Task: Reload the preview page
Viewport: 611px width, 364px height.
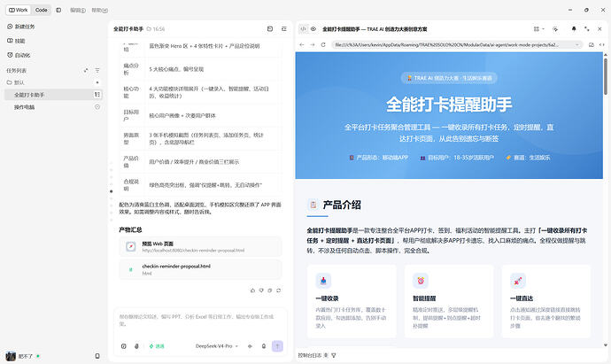Action: 323,45
